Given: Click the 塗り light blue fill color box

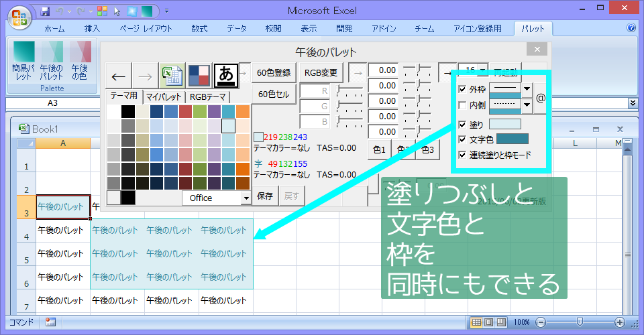Looking at the screenshot, I should [504, 124].
